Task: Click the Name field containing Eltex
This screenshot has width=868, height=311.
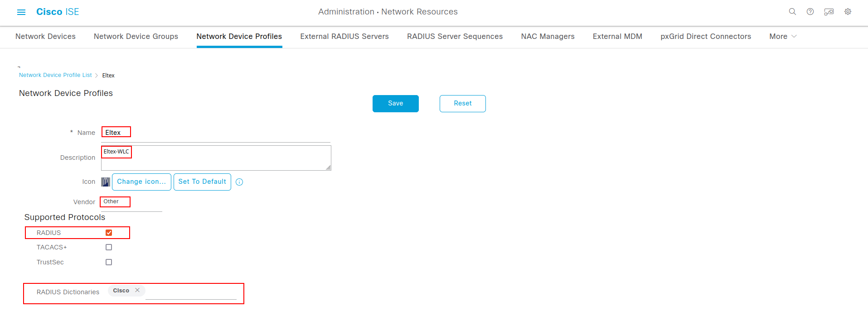Action: tap(216, 133)
